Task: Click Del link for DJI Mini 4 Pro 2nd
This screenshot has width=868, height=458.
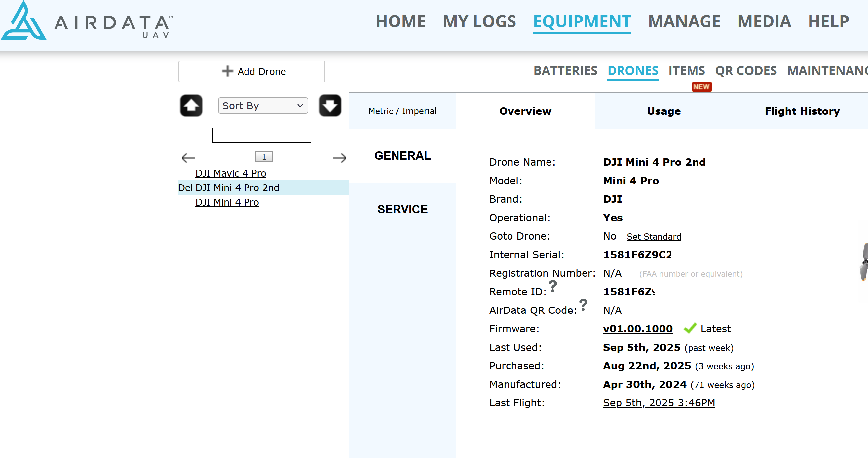Action: coord(185,187)
